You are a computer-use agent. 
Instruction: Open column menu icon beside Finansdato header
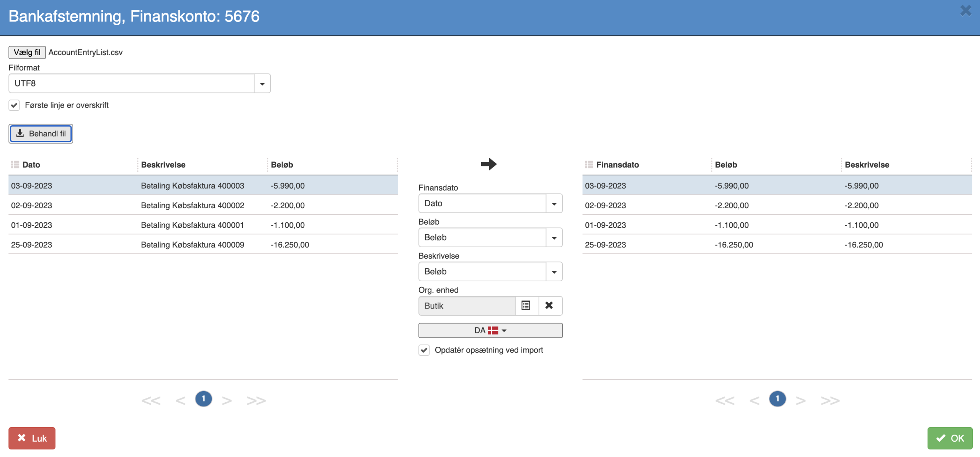(589, 165)
